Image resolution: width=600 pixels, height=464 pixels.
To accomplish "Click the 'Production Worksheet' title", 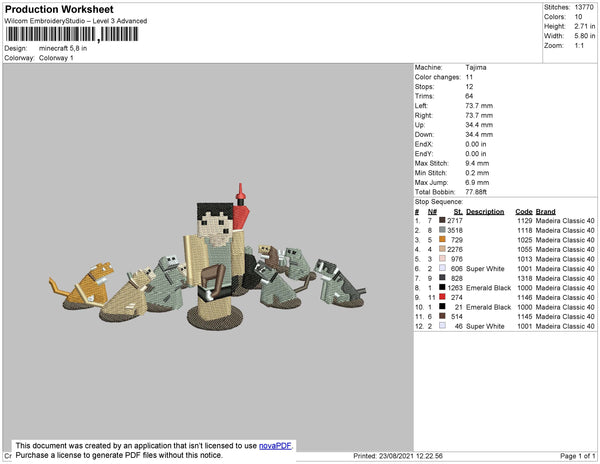I will pos(59,9).
